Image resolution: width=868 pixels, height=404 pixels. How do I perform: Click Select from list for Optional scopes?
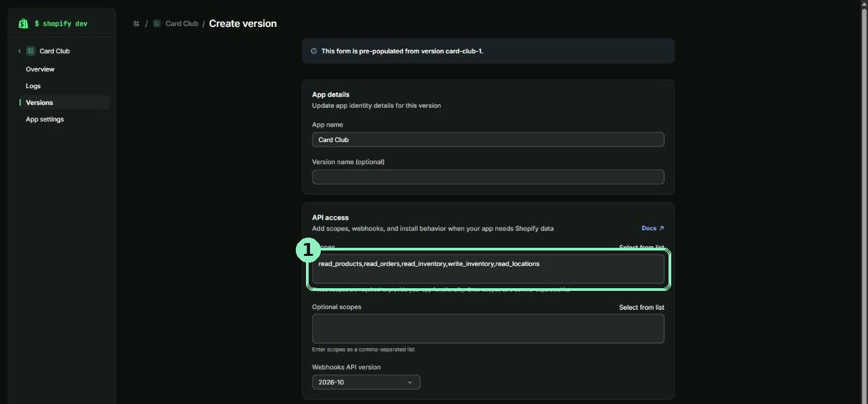(x=642, y=307)
